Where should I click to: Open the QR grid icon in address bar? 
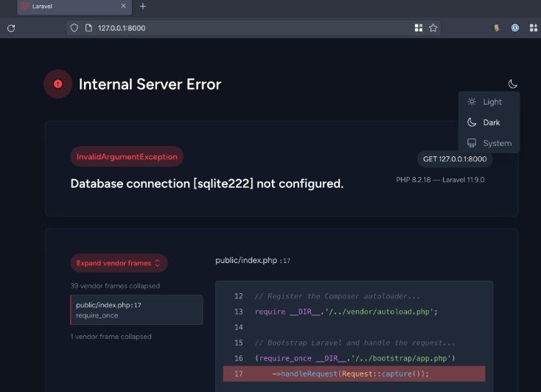(419, 28)
